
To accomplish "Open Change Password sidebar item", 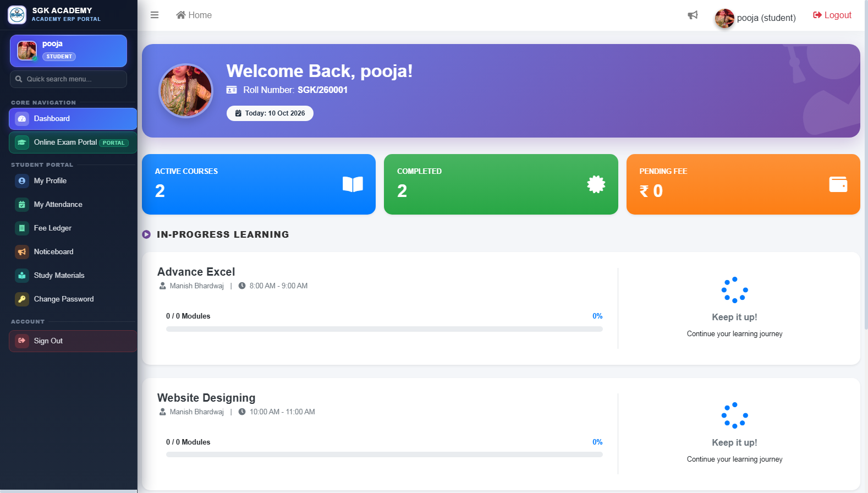I will tap(73, 299).
